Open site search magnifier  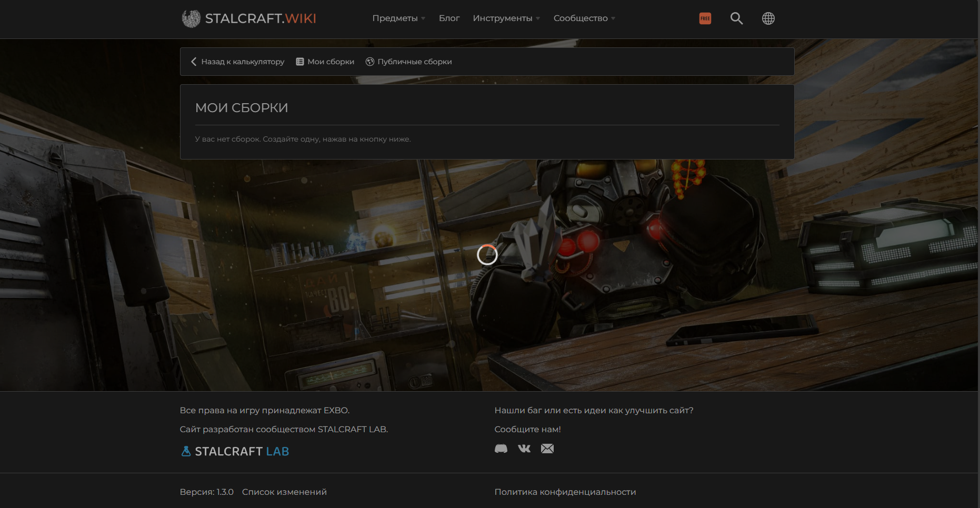pyautogui.click(x=736, y=18)
